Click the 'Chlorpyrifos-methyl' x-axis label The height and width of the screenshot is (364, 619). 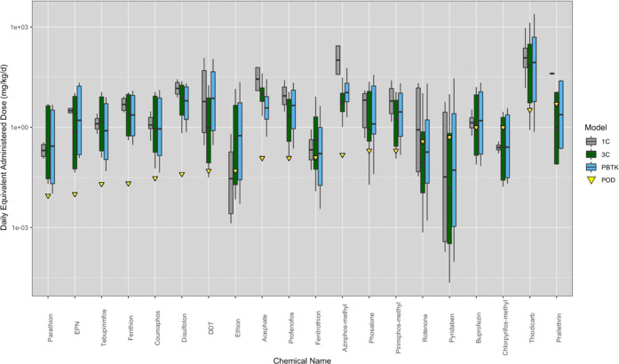click(x=505, y=328)
